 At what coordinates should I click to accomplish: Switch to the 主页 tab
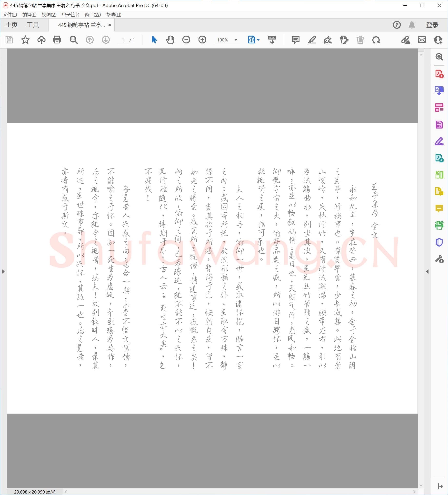tap(11, 25)
